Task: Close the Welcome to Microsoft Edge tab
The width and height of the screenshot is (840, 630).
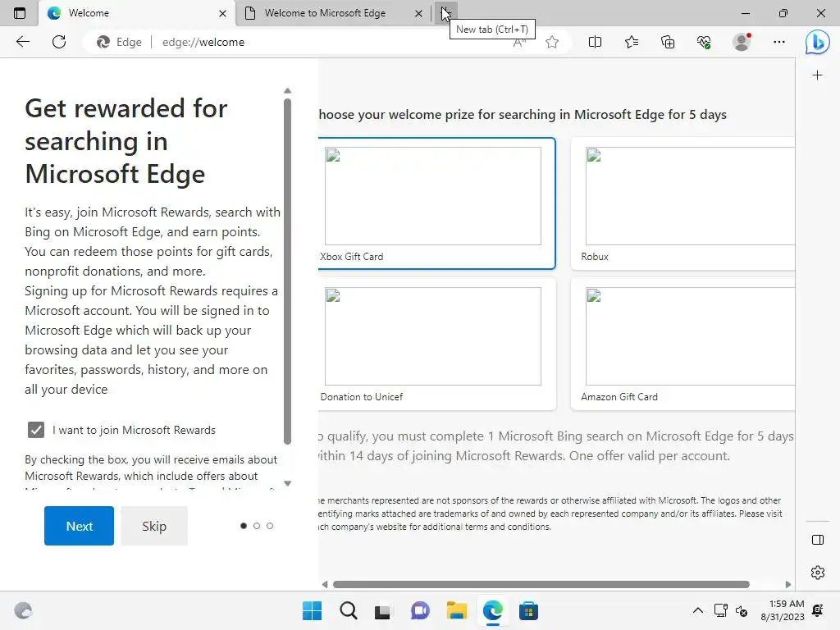Action: tap(418, 13)
